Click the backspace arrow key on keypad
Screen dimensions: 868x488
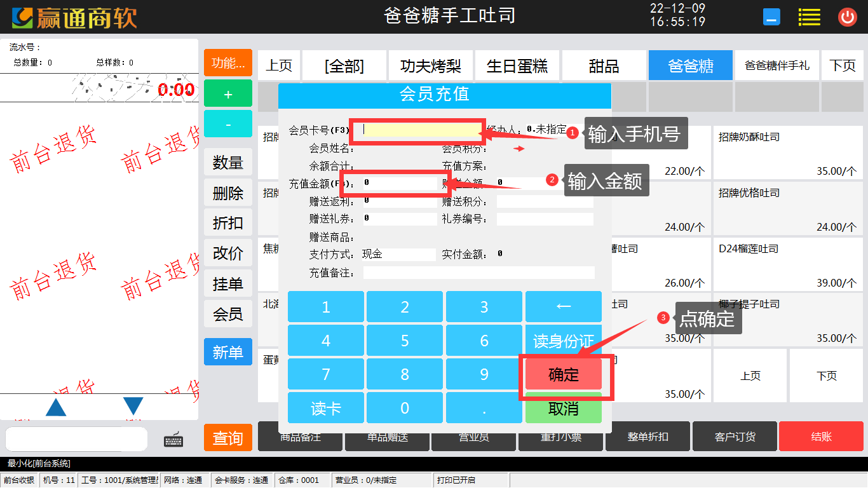(x=564, y=307)
